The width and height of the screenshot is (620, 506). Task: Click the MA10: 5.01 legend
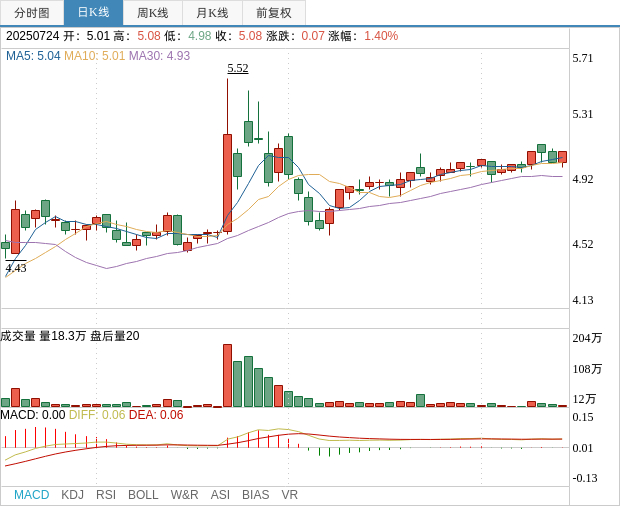pos(95,56)
